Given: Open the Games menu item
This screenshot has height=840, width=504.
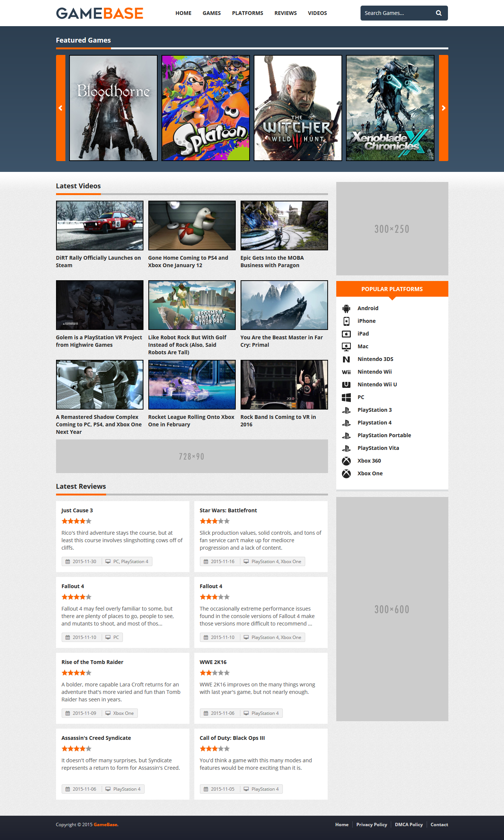Looking at the screenshot, I should [x=212, y=13].
